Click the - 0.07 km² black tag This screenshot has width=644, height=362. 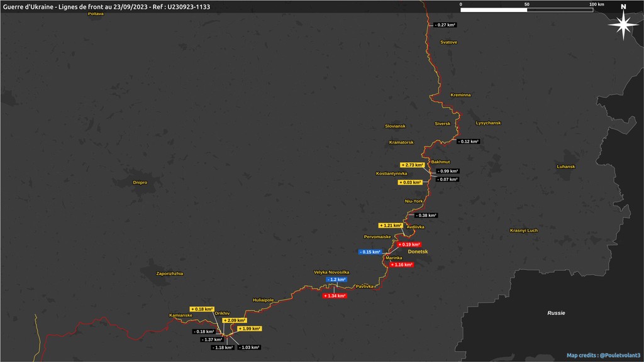448,179
